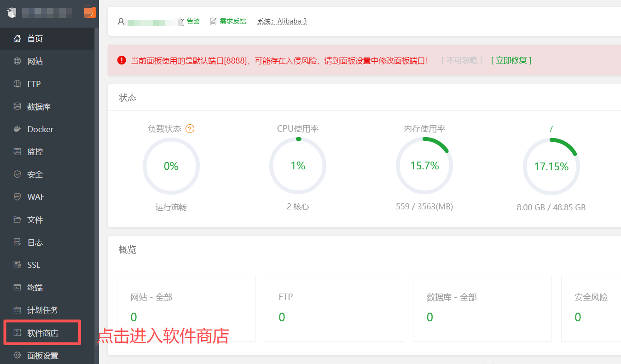Click the 内存使用率 15.7% gauge
Image resolution: width=621 pixels, height=364 pixels.
(x=424, y=166)
